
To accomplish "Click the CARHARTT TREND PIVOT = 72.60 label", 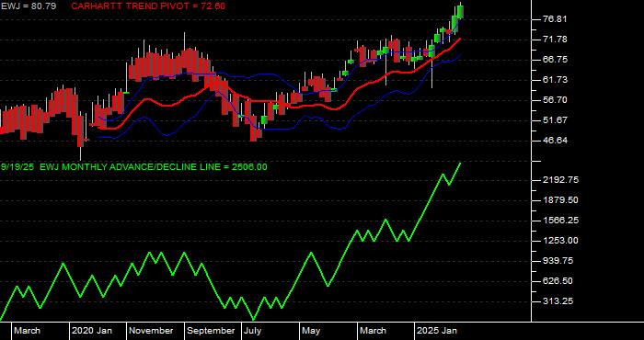I will click(148, 6).
